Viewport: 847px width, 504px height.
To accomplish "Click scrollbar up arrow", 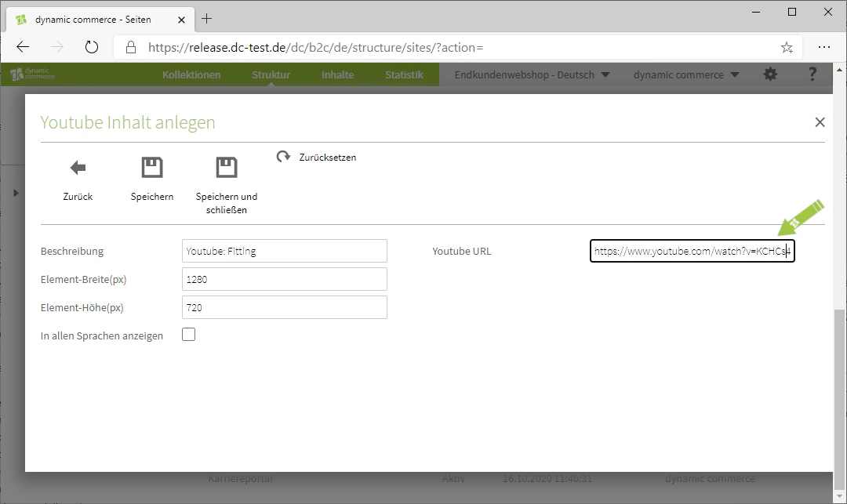I will (839, 70).
